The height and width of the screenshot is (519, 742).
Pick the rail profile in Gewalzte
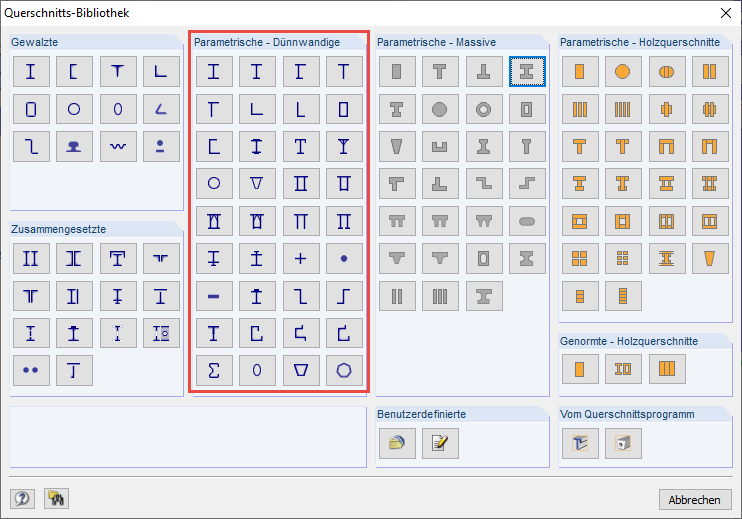tap(74, 146)
